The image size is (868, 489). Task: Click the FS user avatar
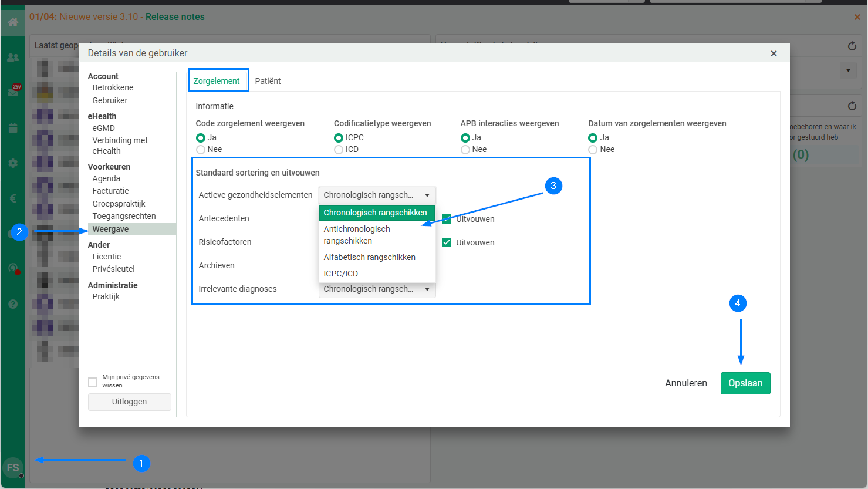coord(13,468)
